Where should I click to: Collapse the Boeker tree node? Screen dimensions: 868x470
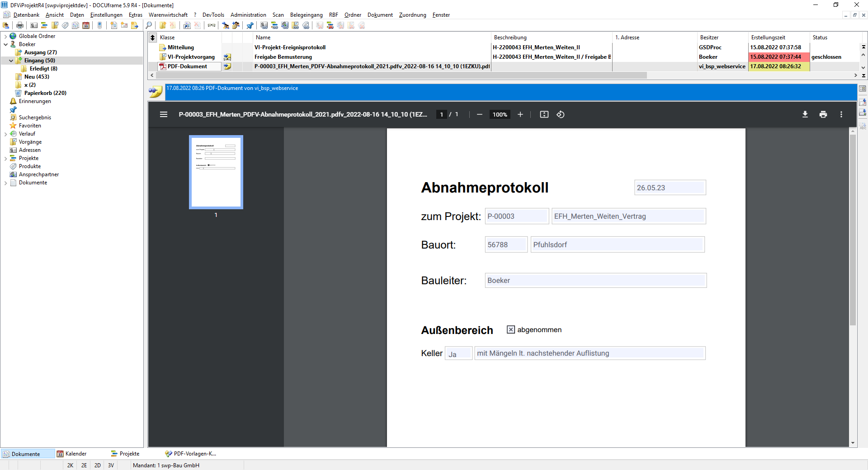[5, 44]
